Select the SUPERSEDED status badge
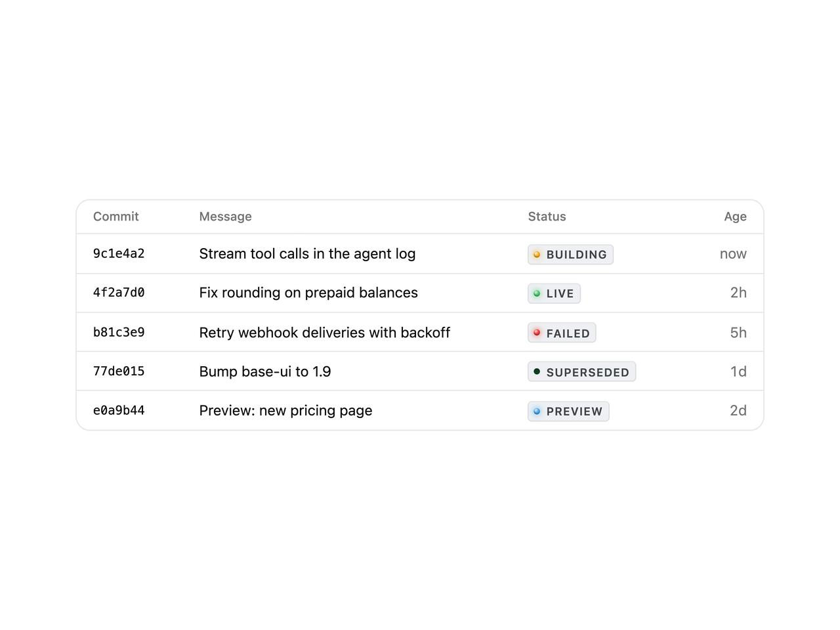840x630 pixels. click(x=581, y=371)
